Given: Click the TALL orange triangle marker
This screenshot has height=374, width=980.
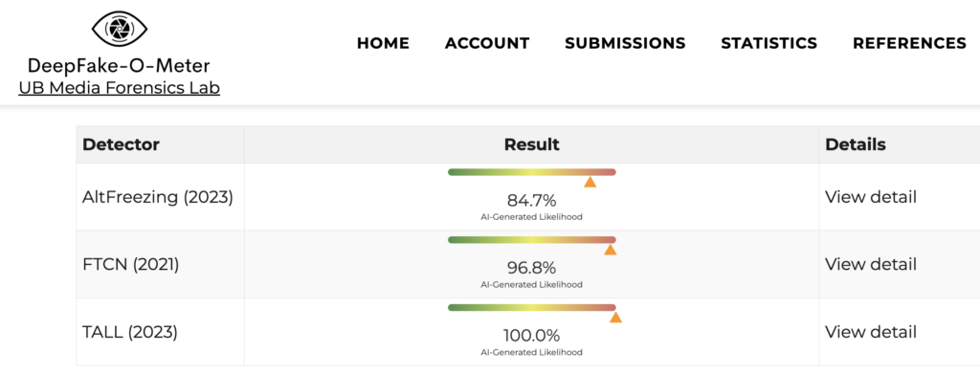Looking at the screenshot, I should click(615, 318).
